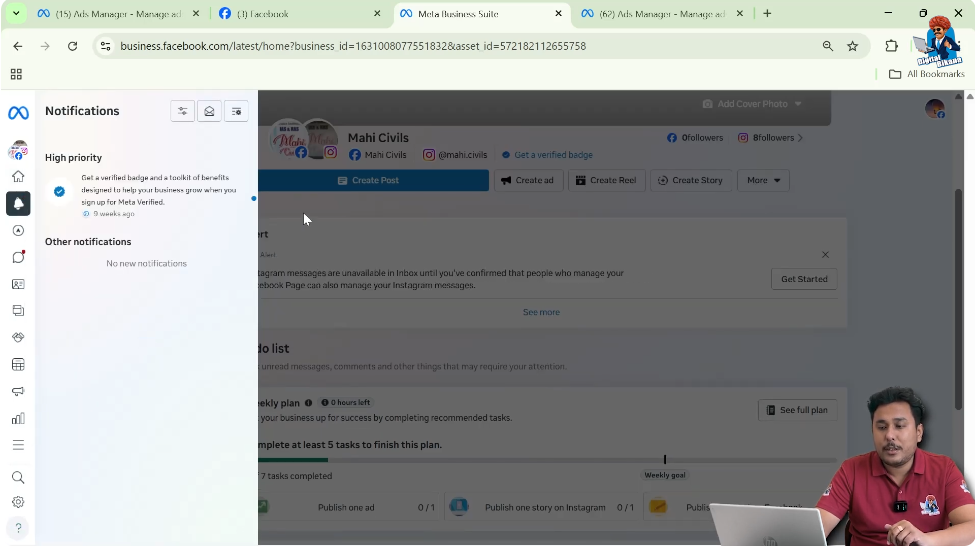Click the Create Post button

(374, 180)
